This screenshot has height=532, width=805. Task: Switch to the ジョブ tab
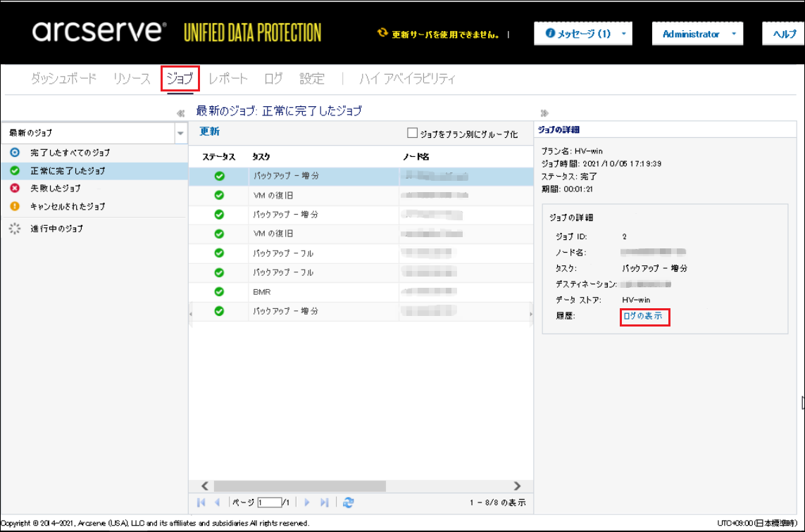click(180, 79)
